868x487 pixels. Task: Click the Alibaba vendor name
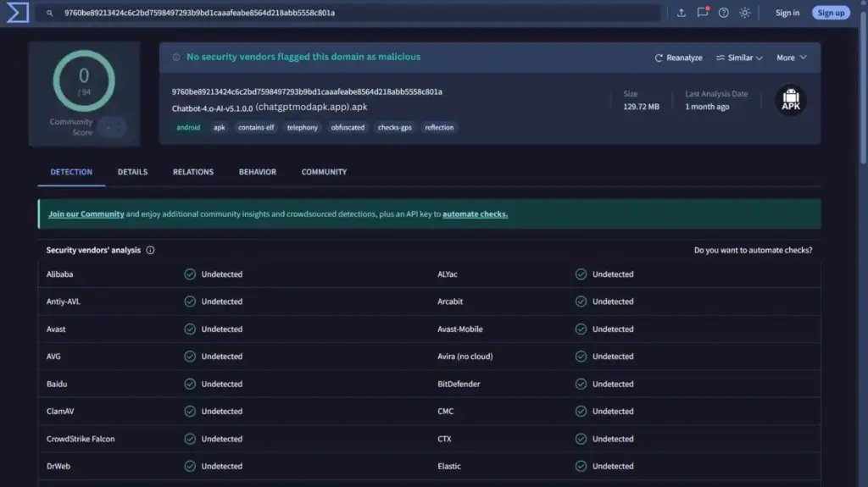point(60,274)
